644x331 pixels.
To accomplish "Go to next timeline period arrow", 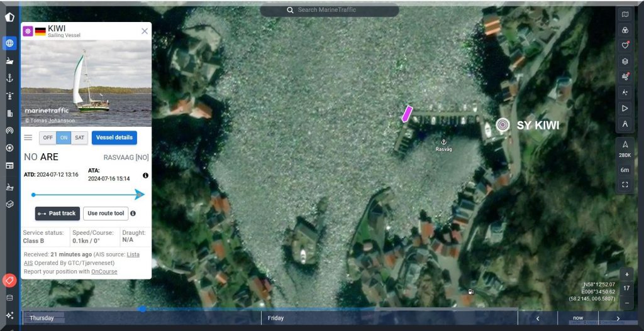I will coord(618,318).
